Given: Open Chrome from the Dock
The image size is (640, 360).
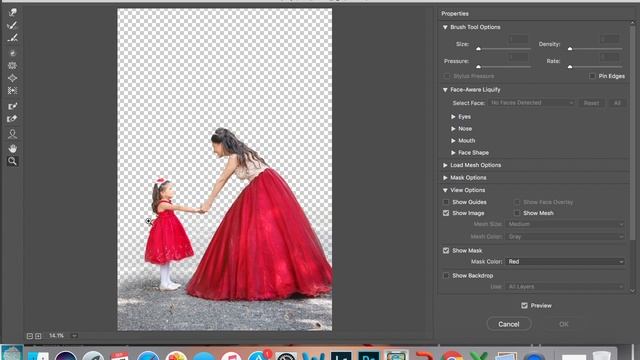Looking at the screenshot, I should 451,355.
